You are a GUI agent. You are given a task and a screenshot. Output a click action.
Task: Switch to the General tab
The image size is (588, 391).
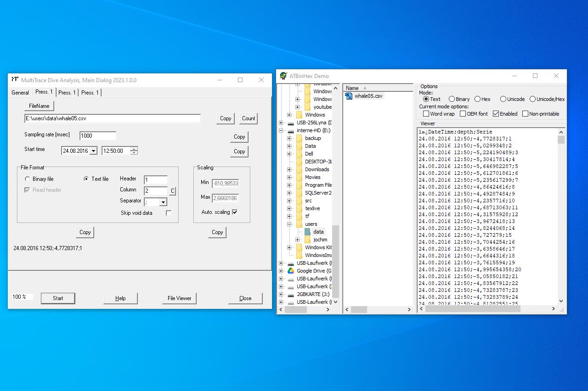click(x=20, y=93)
